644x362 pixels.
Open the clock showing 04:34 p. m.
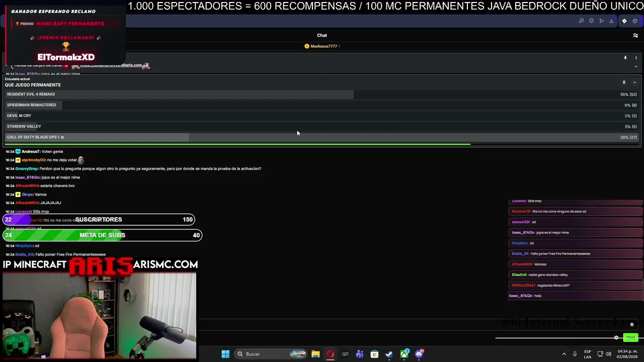pyautogui.click(x=628, y=354)
